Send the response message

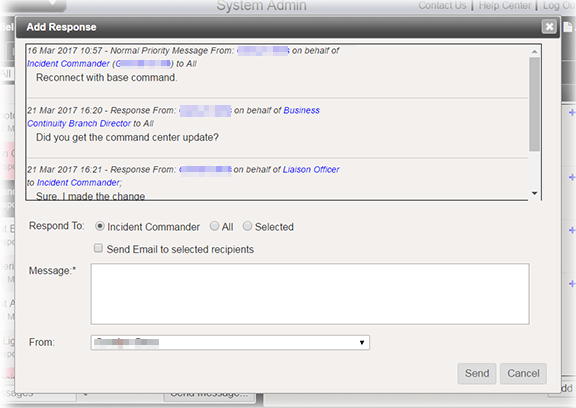[476, 373]
